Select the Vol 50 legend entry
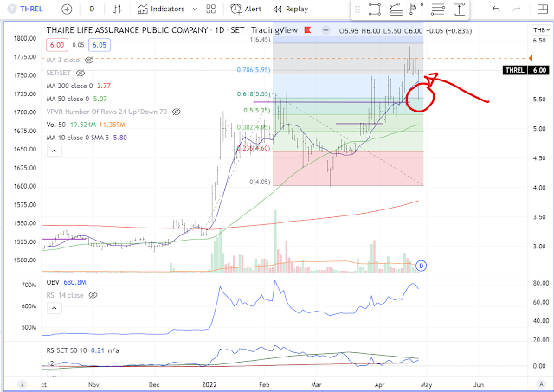 click(86, 125)
